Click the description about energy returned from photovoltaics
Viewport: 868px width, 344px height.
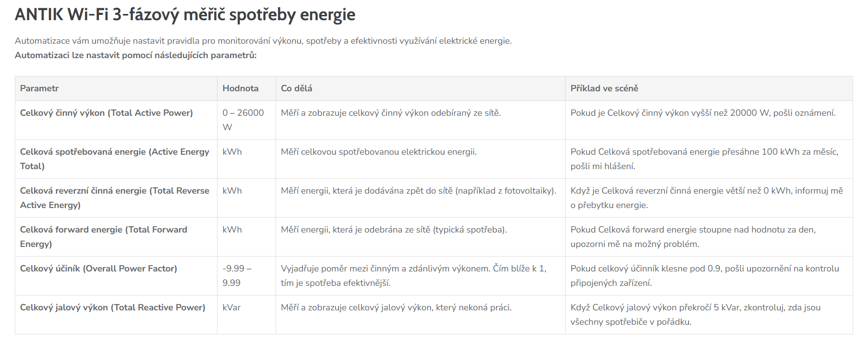(418, 191)
